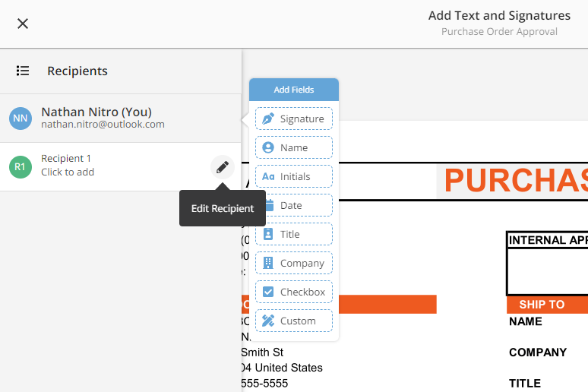Viewport: 588px width, 392px height.
Task: Close the Add Text and Signatures dialog
Action: coord(23,24)
